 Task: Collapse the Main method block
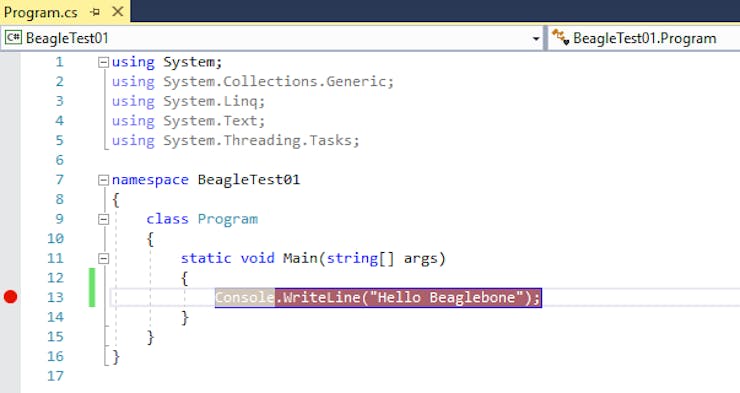(x=103, y=259)
